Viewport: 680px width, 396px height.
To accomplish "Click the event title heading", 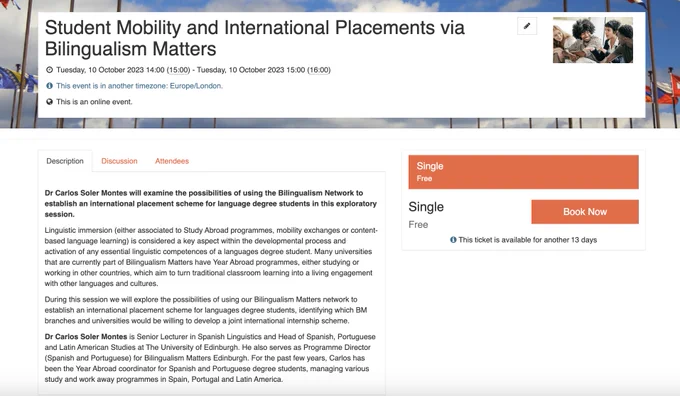I will [255, 38].
